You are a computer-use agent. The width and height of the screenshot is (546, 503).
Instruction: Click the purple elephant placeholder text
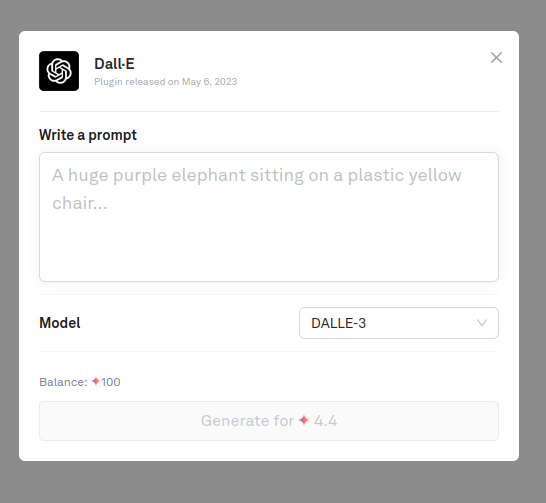click(x=257, y=189)
